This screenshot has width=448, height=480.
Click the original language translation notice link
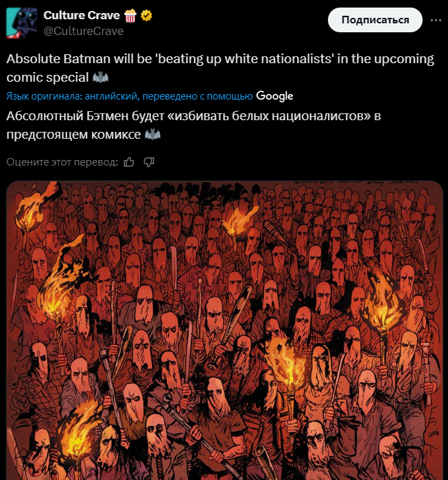pos(130,96)
